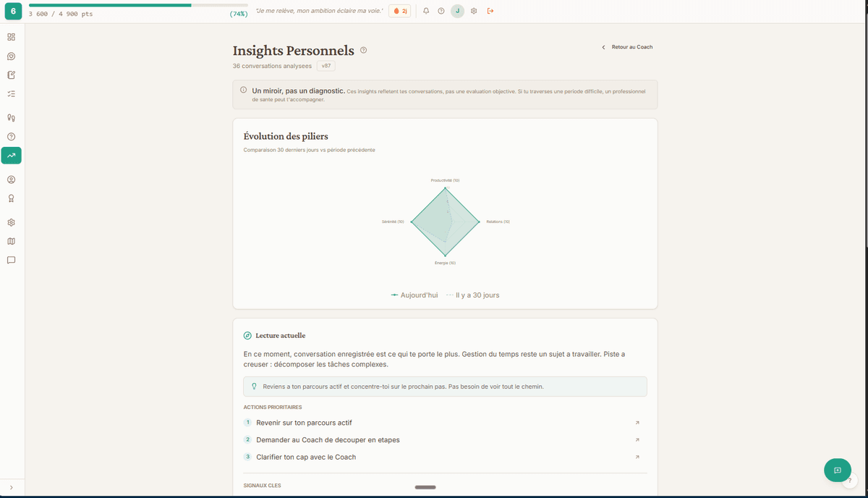The width and height of the screenshot is (868, 498).
Task: Click the highlighted Insights trend chart icon
Action: 11,155
